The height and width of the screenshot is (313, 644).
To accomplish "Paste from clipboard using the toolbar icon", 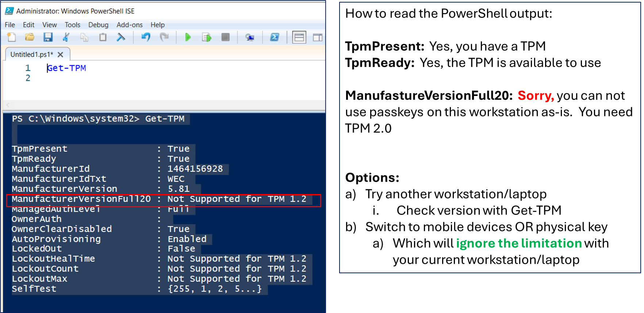I will [x=103, y=37].
